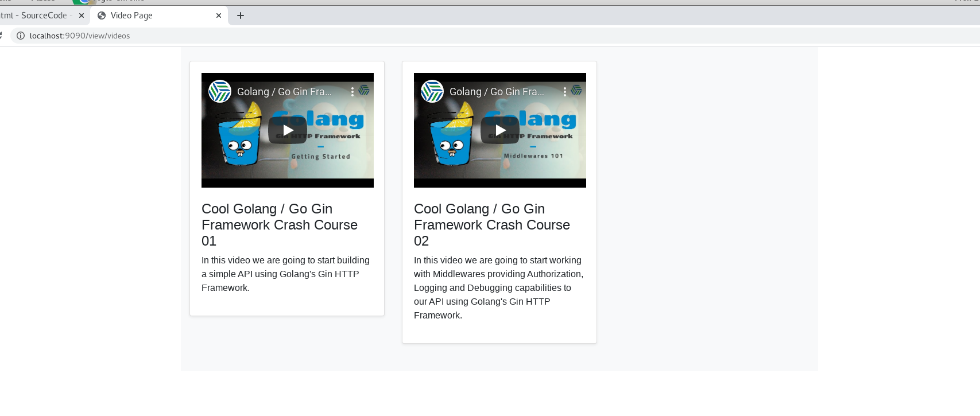Click description about Middlewares providing Authorization
This screenshot has height=416, width=980.
pos(498,288)
